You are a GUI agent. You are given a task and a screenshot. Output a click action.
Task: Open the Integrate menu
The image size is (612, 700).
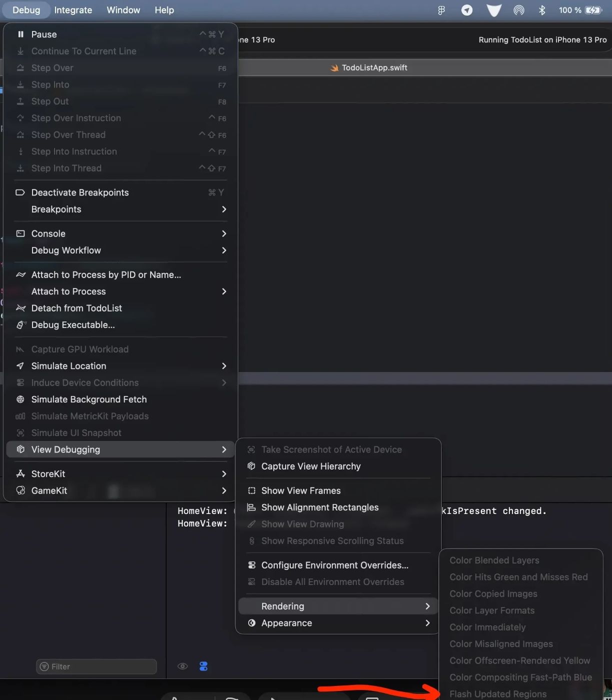(x=73, y=10)
